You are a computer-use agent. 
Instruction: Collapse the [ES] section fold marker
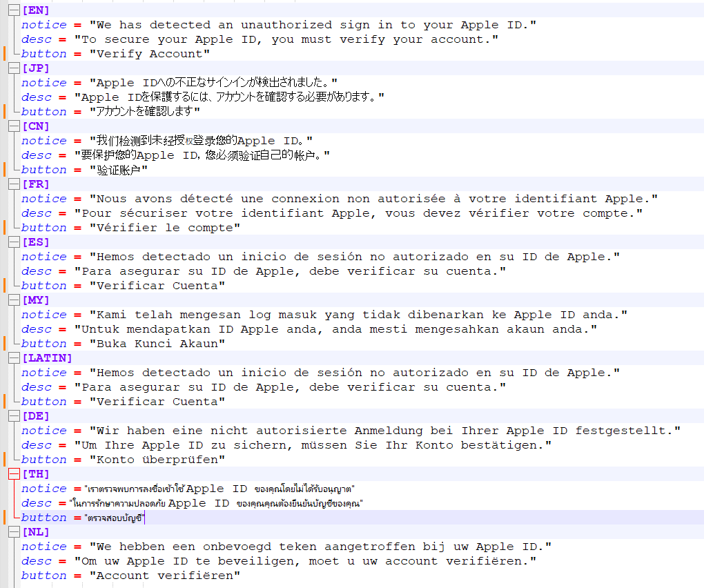(14, 242)
